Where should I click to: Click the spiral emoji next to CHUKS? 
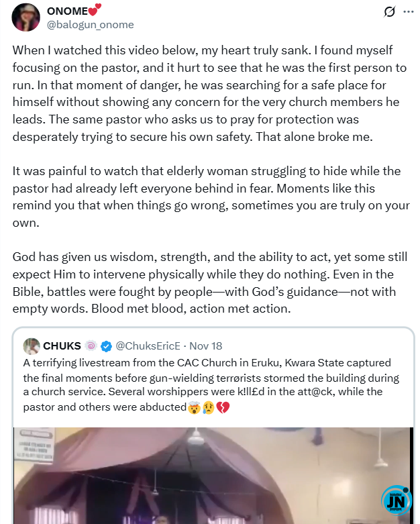pos(91,346)
